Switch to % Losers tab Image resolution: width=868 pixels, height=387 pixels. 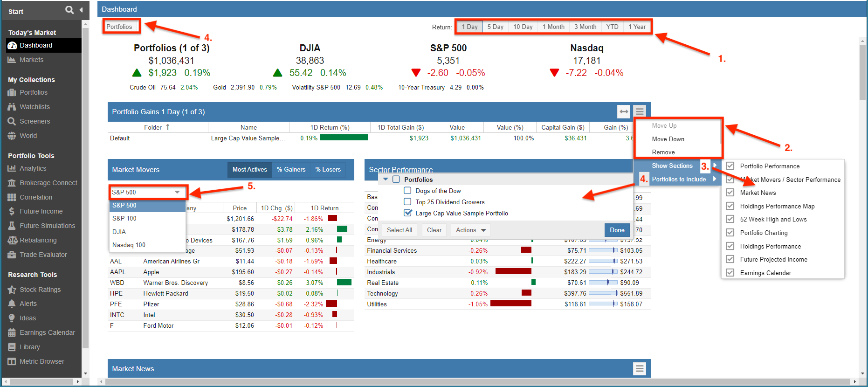328,170
